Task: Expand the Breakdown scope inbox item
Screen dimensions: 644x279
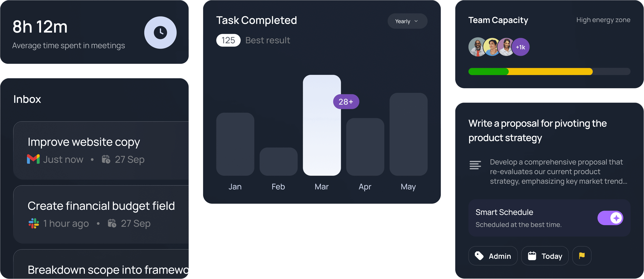Action: 100,270
